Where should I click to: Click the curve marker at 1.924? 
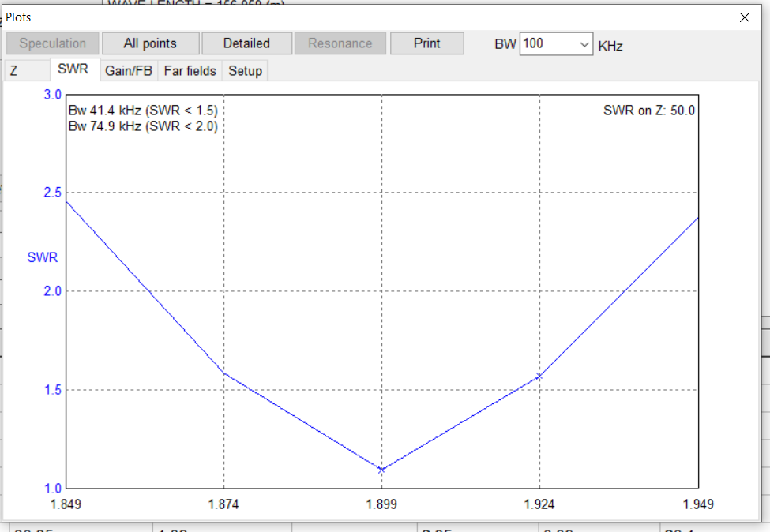(539, 377)
